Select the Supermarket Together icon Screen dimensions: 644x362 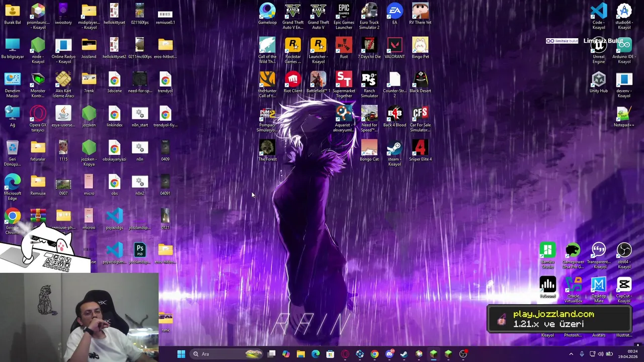point(344,84)
